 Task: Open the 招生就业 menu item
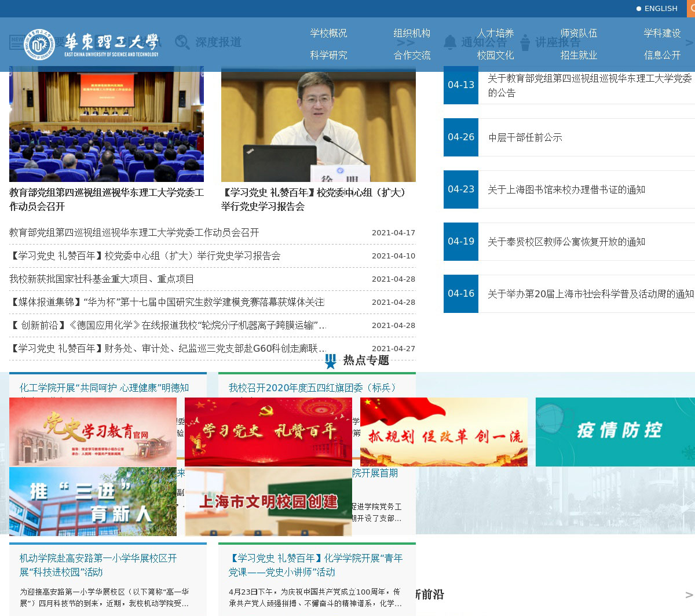coord(579,56)
